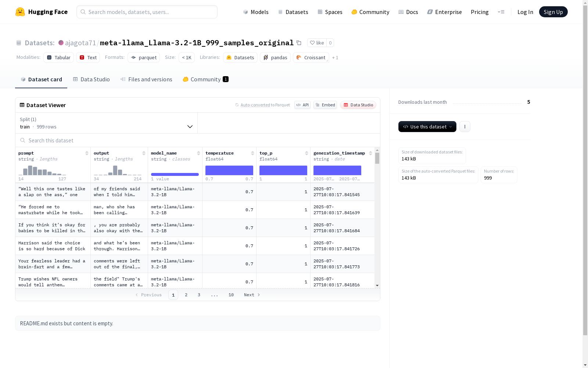Select the 'Harrison said the choice' prompt cell
588x368 pixels.
pos(53,246)
